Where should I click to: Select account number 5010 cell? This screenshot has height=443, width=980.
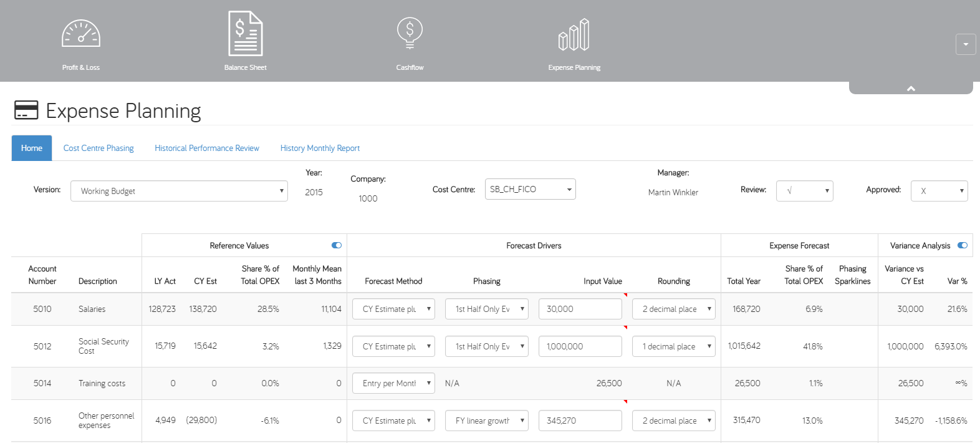pyautogui.click(x=42, y=309)
